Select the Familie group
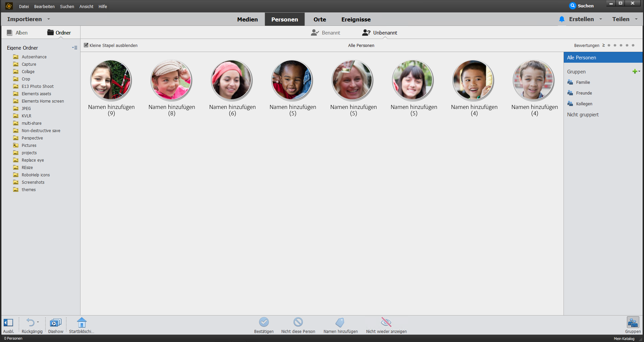Image resolution: width=644 pixels, height=342 pixels. (x=583, y=82)
